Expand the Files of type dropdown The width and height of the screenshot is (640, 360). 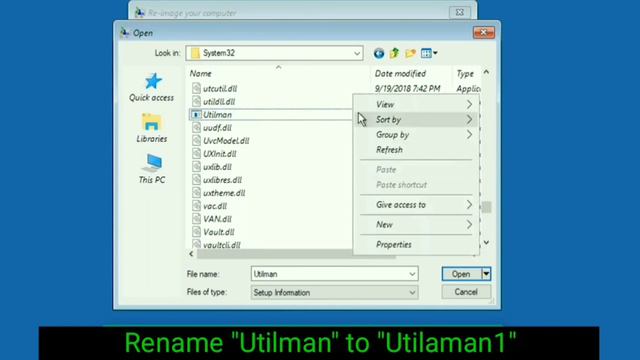pyautogui.click(x=412, y=292)
